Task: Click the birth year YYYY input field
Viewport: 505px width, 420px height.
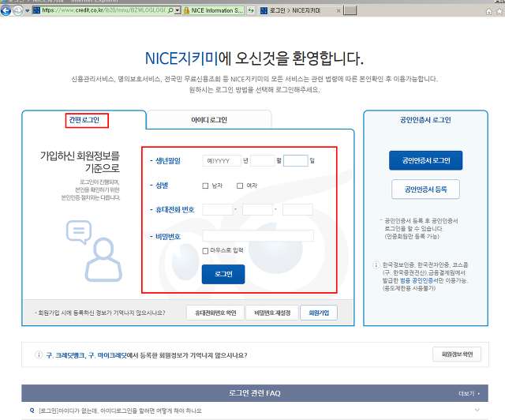Action: pyautogui.click(x=222, y=160)
